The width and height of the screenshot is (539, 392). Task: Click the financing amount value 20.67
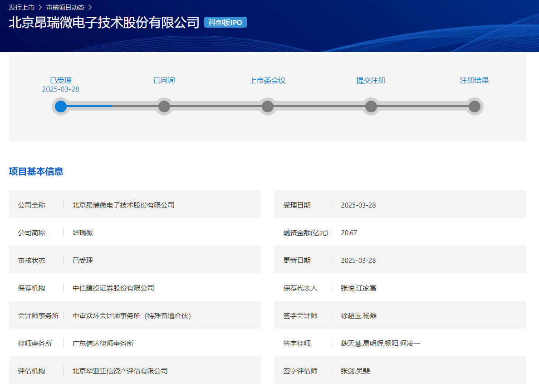pyautogui.click(x=349, y=233)
